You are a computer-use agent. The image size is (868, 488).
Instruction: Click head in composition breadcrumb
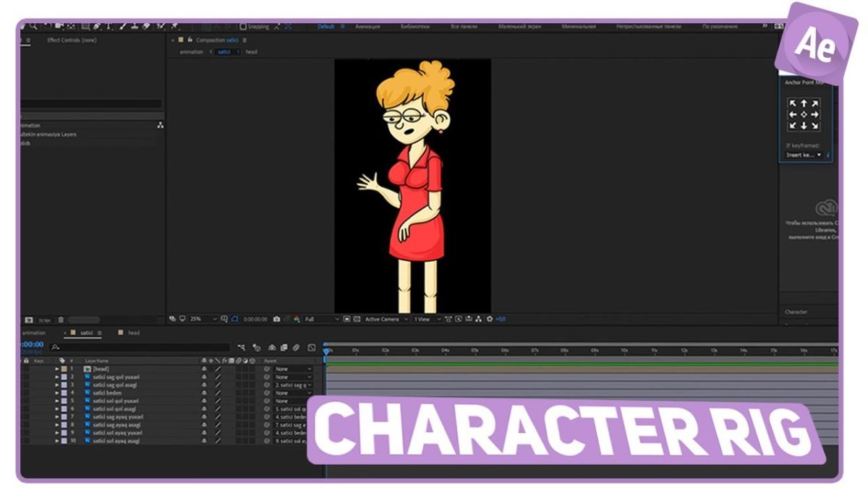(x=251, y=52)
